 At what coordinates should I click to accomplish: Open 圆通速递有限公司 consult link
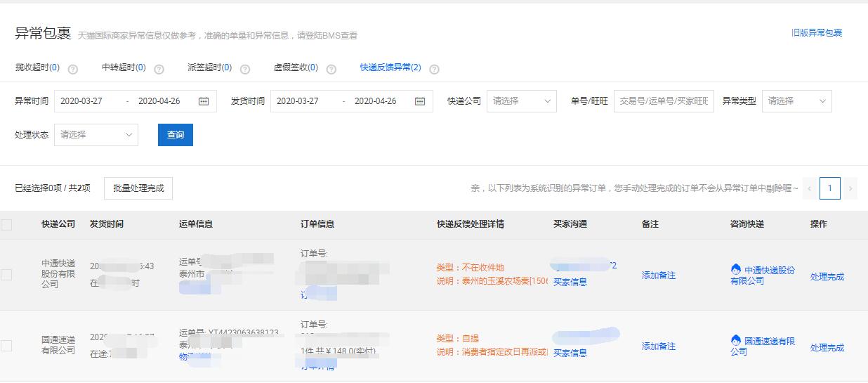(x=763, y=346)
